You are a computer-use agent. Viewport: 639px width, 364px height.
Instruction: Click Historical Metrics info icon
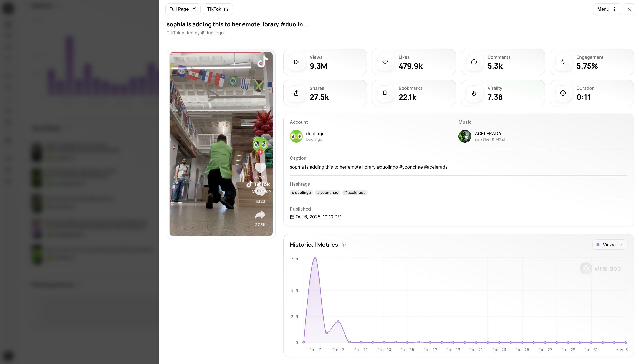tap(344, 245)
